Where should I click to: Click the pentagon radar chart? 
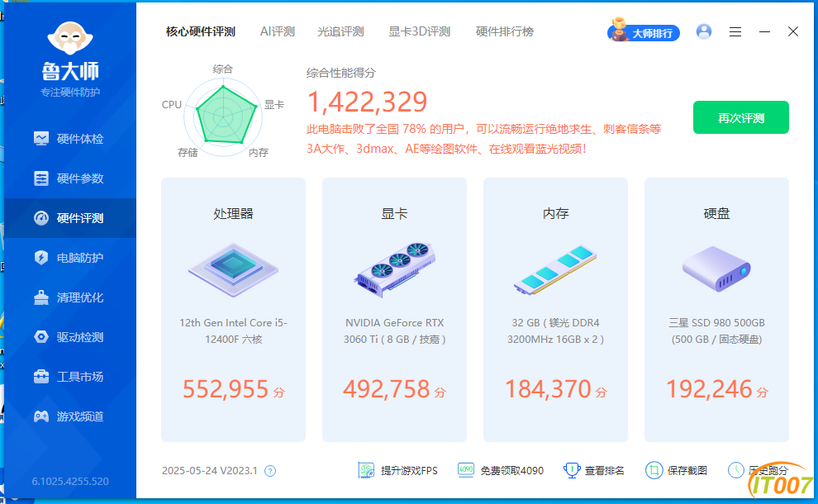pyautogui.click(x=223, y=116)
